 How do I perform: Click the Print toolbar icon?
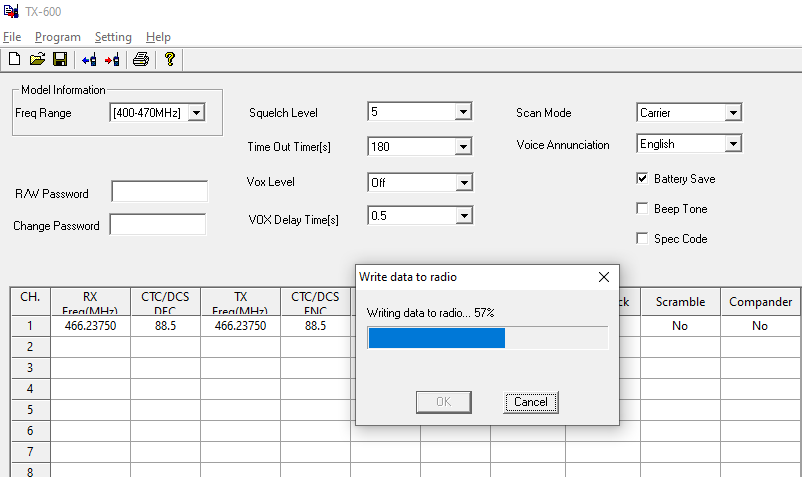pyautogui.click(x=141, y=59)
